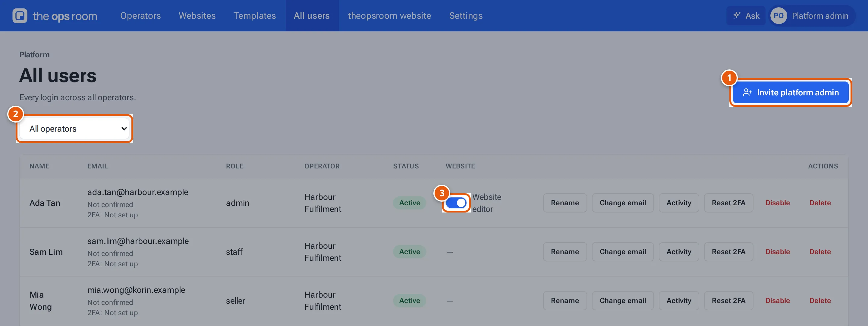View Activity for Ada Tan
The image size is (868, 326).
tap(679, 203)
